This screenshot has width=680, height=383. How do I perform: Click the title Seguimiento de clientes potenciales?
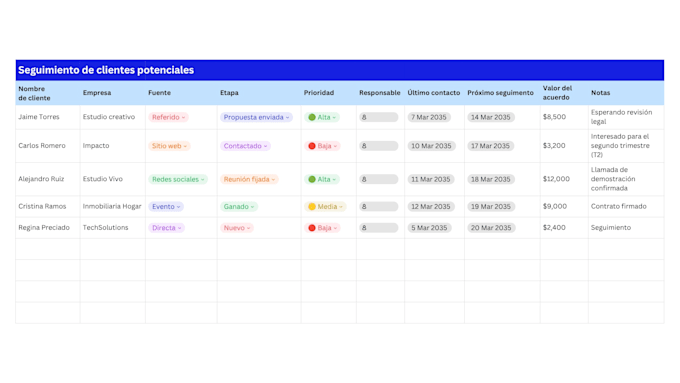[106, 70]
